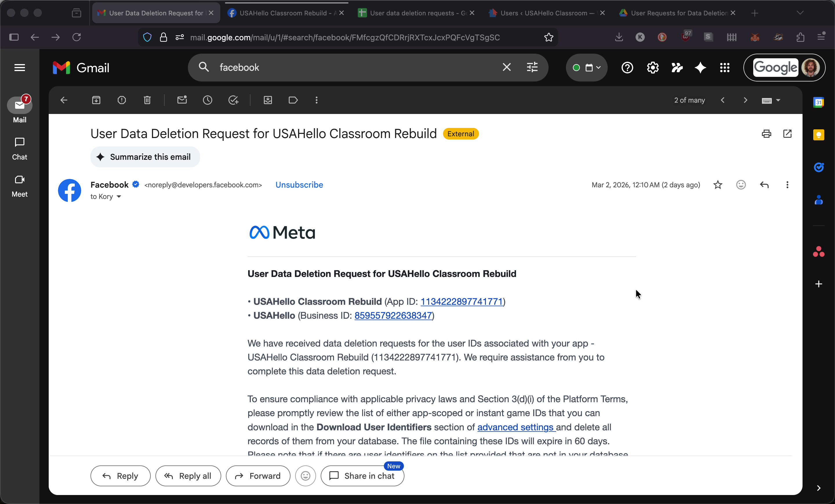Go back to search results arrow
835x504 pixels.
pyautogui.click(x=64, y=100)
